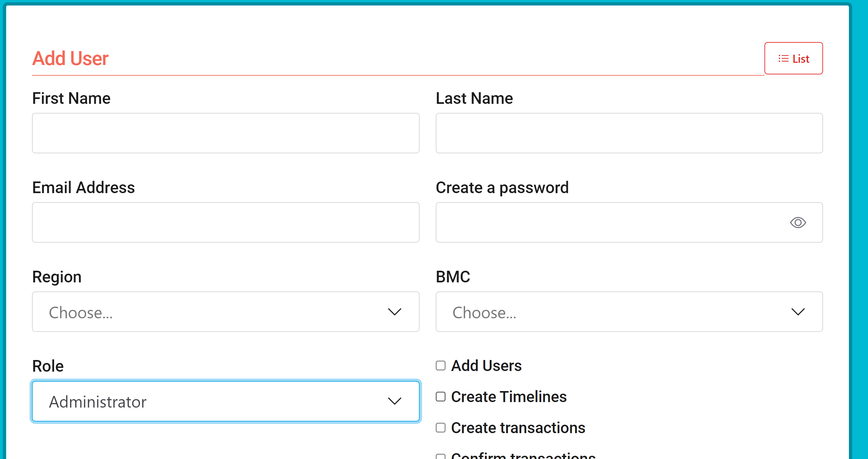Screen dimensions: 868x459
Task: Click the Last Name label
Action: coord(474,98)
